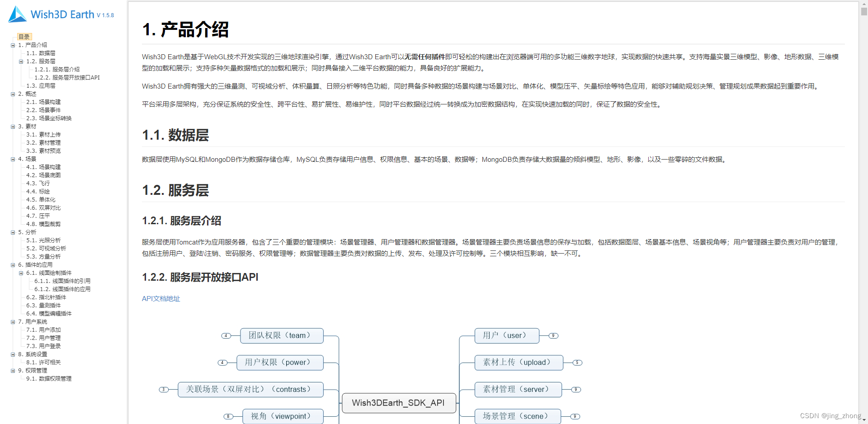The height and width of the screenshot is (424, 868).
Task: Collapse the '7. 用户系统' tree node
Action: click(x=13, y=322)
